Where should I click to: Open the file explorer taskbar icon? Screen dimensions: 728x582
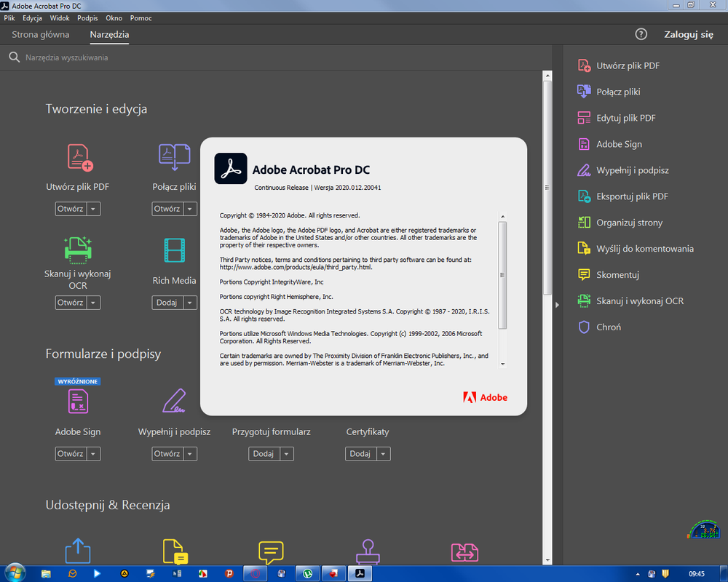click(x=46, y=574)
